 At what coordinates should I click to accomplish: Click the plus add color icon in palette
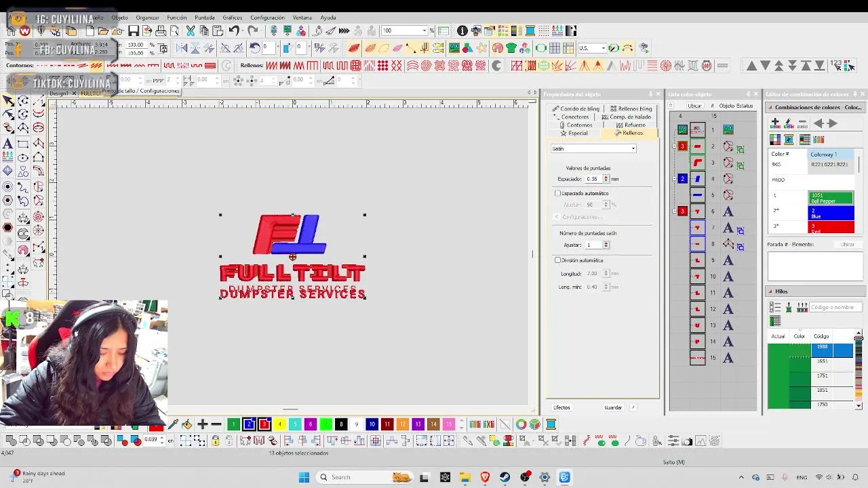(x=202, y=424)
